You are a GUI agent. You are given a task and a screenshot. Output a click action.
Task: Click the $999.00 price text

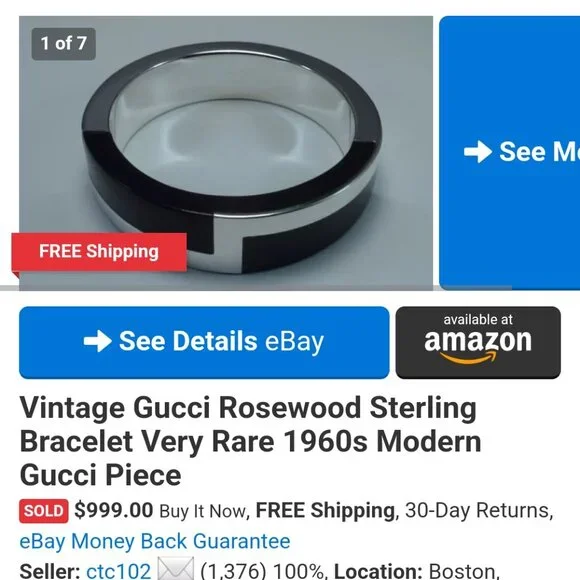coord(114,510)
